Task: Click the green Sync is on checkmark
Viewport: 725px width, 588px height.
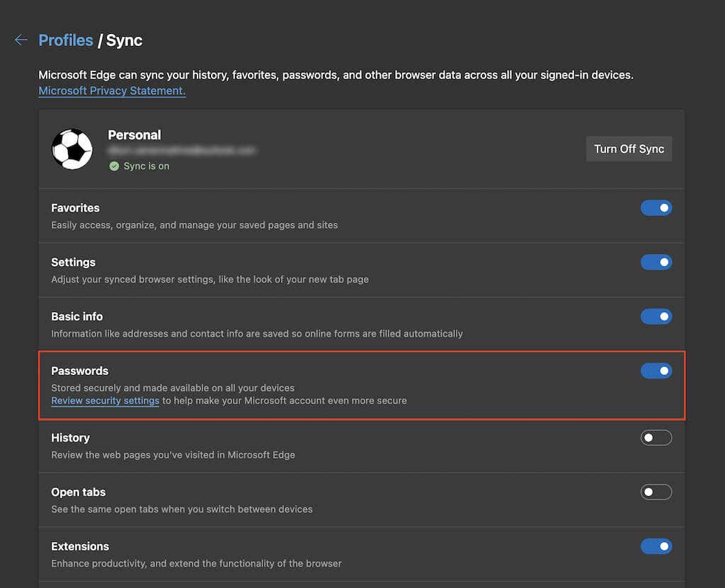Action: point(114,166)
